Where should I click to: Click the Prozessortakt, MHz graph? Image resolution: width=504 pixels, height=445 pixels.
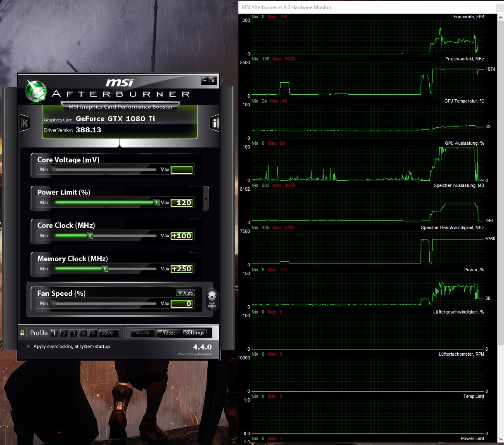tap(367, 79)
